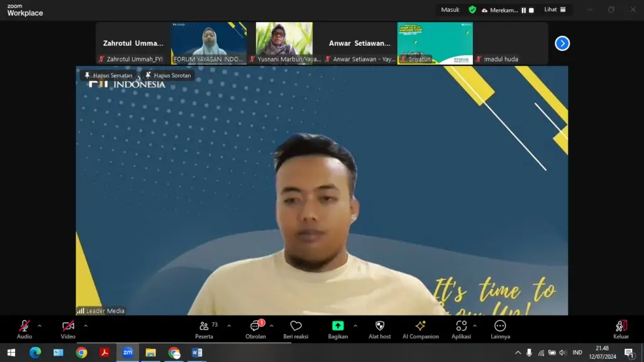Expand audio options arrow next to Audio
This screenshot has width=644, height=362.
click(40, 326)
